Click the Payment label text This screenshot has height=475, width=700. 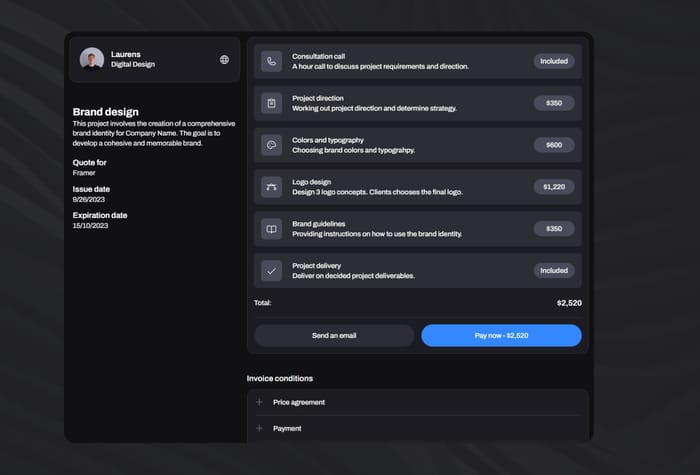[287, 429]
